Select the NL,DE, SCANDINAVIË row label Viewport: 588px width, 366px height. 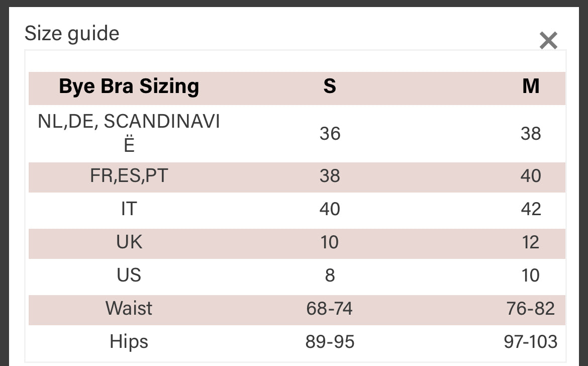pos(129,133)
